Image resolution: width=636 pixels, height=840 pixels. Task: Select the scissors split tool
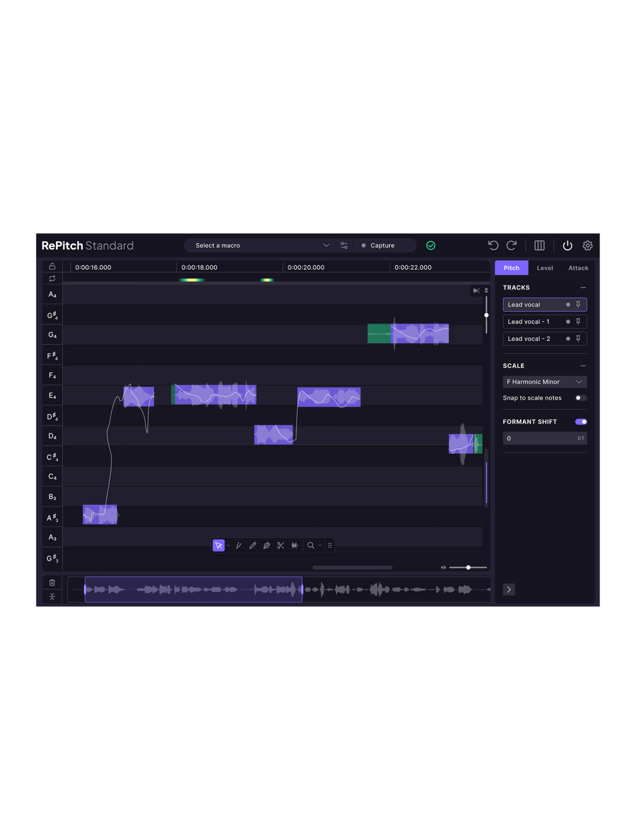pyautogui.click(x=280, y=545)
